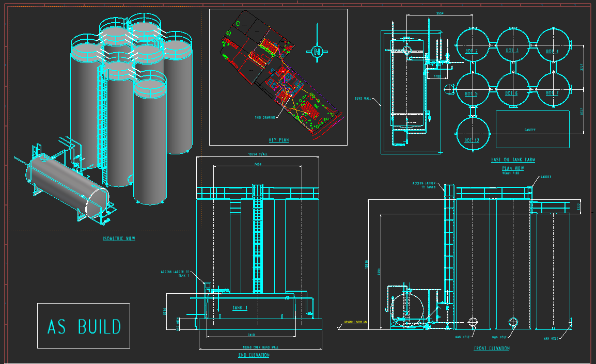Click the KEY PLAN title label
This screenshot has width=596, height=364.
pyautogui.click(x=278, y=140)
